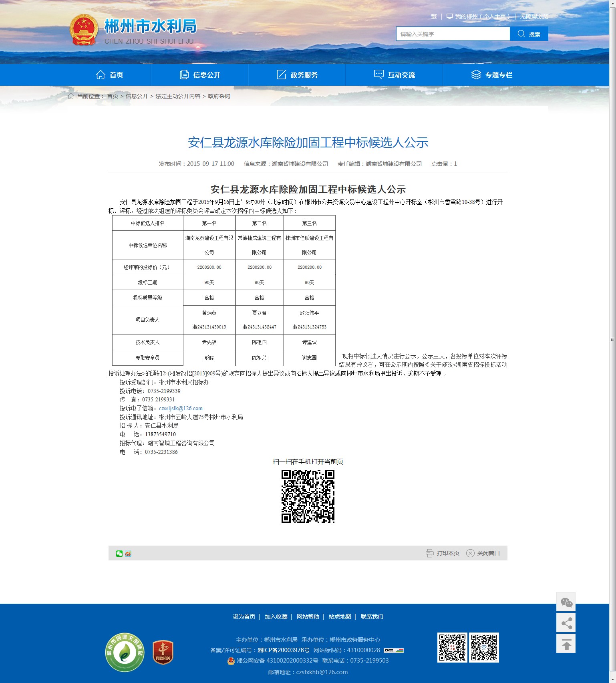Screen dimensions: 616x683
Task: Open 互动交流 navigation menu
Action: point(395,75)
